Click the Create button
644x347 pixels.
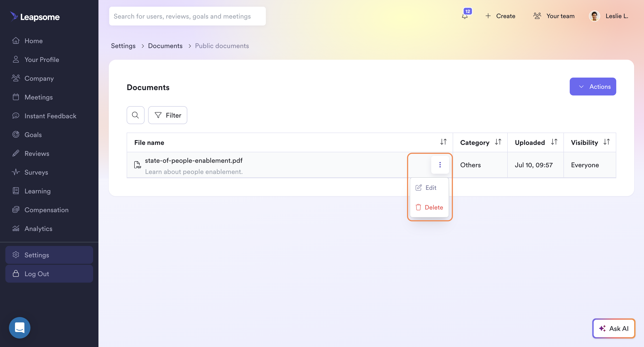tap(500, 16)
